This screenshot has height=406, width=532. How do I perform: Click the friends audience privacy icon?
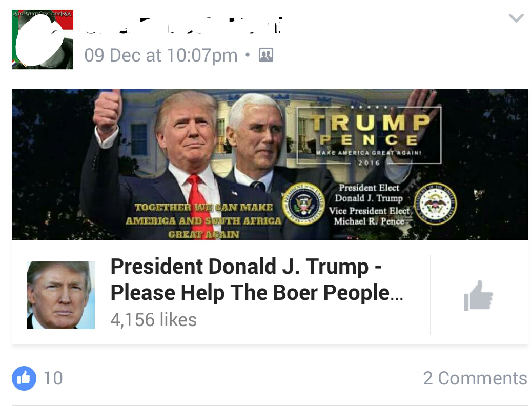tap(266, 55)
